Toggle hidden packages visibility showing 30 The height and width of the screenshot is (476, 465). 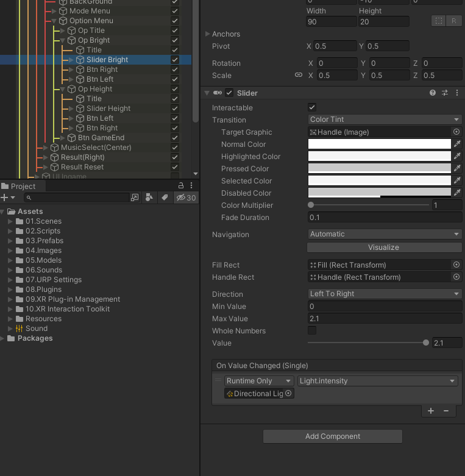[186, 197]
